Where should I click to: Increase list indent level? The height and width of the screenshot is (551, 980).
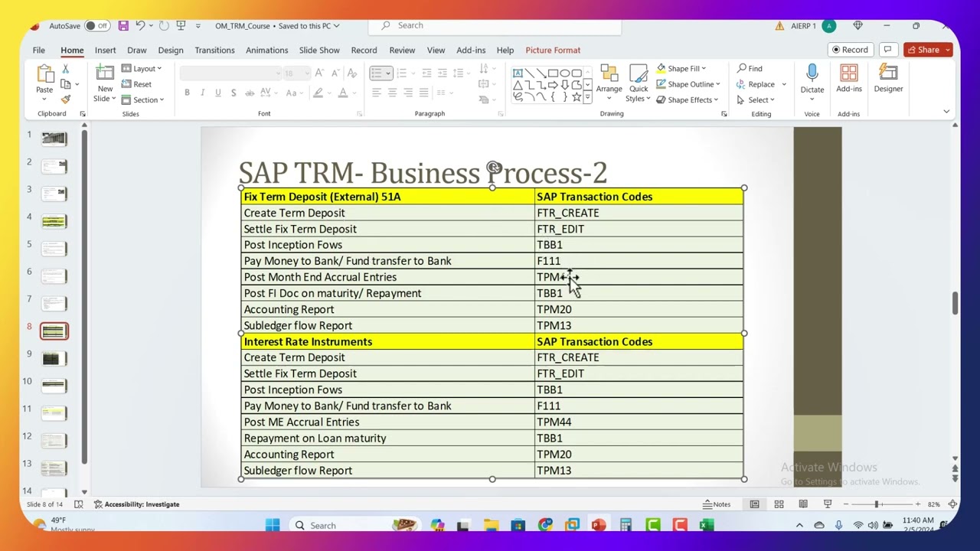tap(443, 73)
